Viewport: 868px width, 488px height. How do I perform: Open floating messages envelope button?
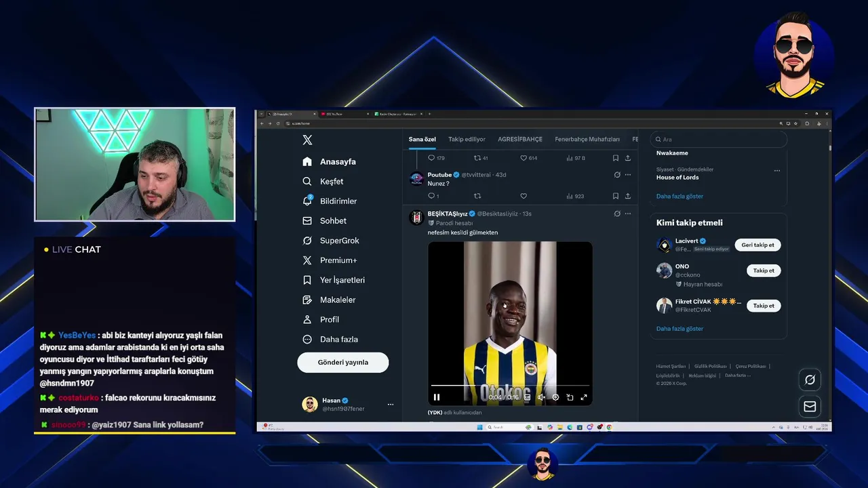(x=810, y=406)
